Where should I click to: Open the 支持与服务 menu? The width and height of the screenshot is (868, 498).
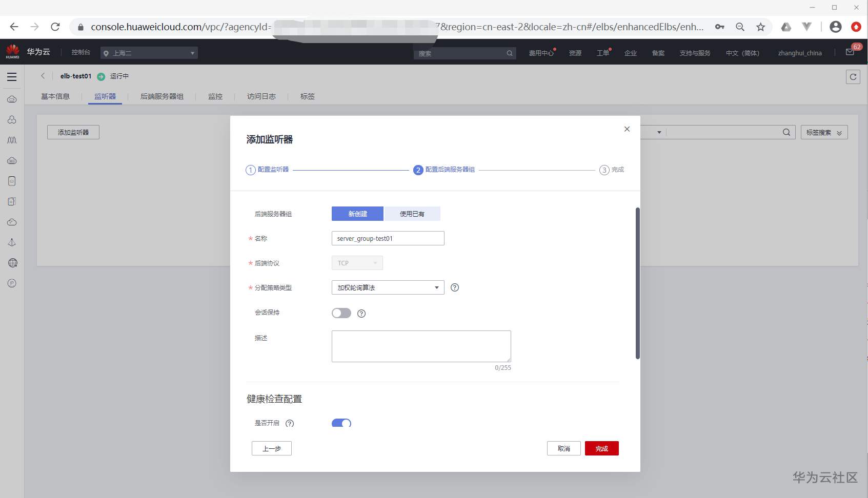click(695, 53)
